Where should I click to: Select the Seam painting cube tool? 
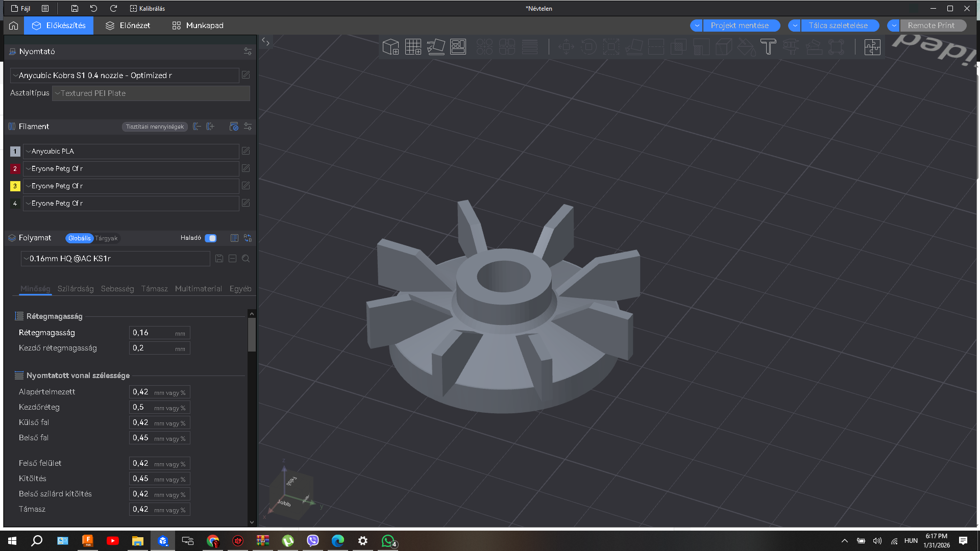click(x=723, y=47)
